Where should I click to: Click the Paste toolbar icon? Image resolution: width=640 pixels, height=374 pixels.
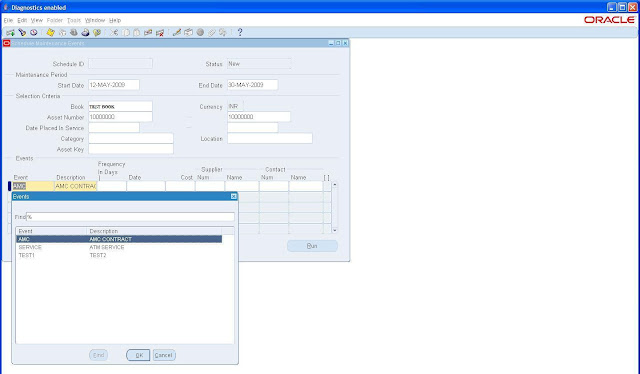(x=137, y=33)
